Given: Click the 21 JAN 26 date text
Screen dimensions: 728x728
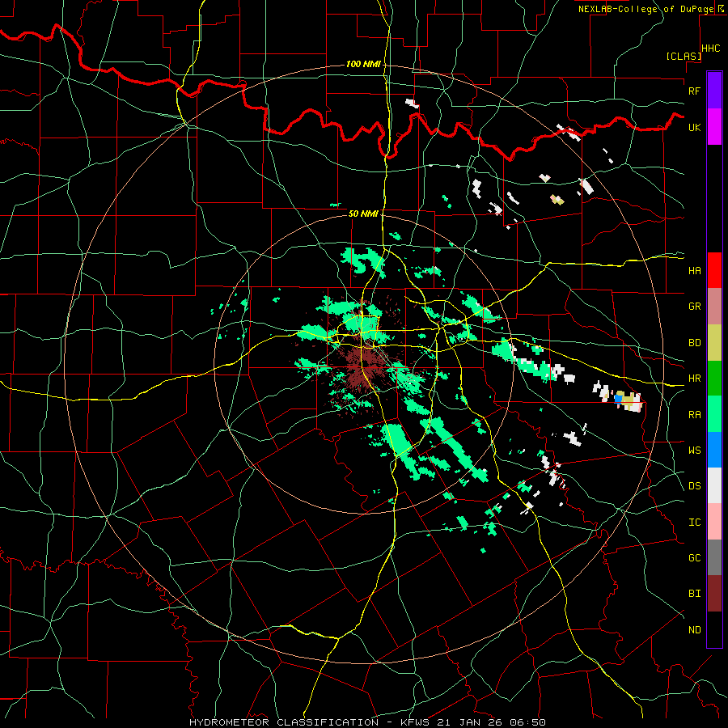Looking at the screenshot, I should (x=470, y=722).
